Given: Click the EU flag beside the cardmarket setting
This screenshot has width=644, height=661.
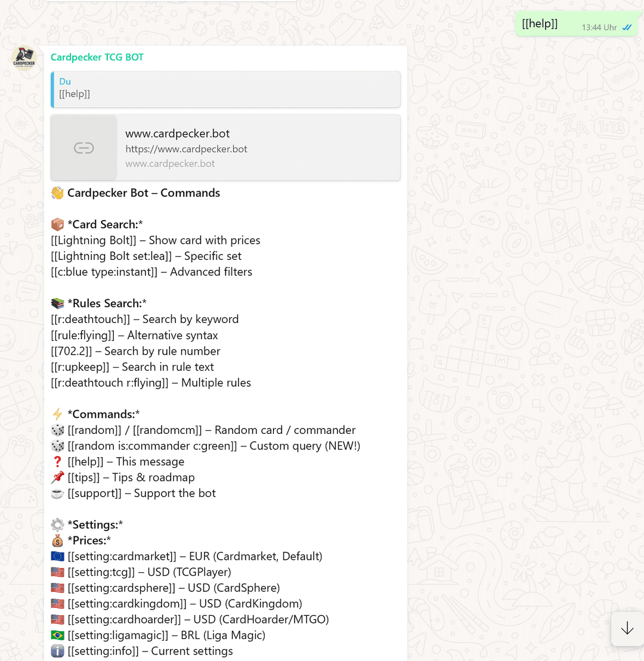Looking at the screenshot, I should click(57, 556).
